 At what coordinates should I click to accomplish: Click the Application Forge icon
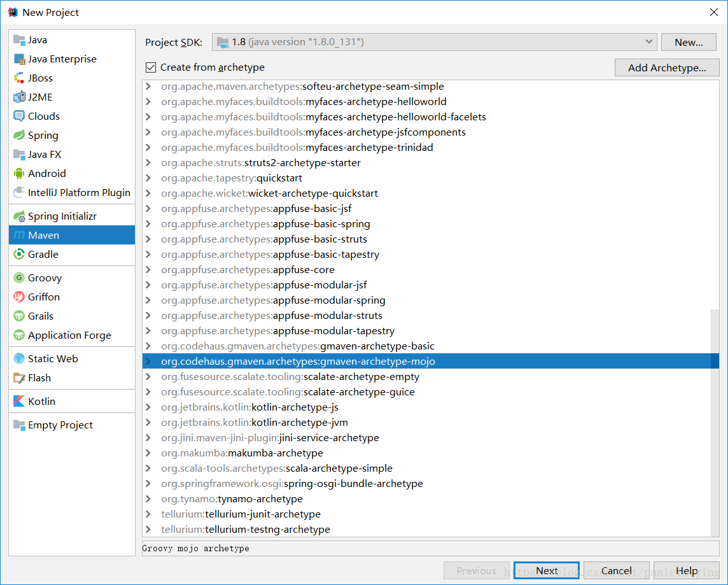(19, 335)
